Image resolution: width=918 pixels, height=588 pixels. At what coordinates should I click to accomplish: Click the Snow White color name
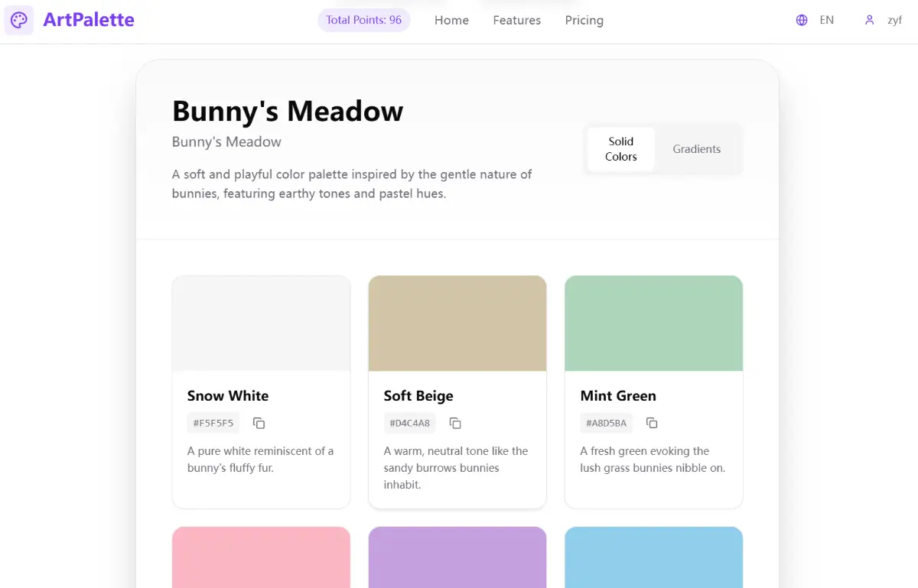(x=228, y=396)
